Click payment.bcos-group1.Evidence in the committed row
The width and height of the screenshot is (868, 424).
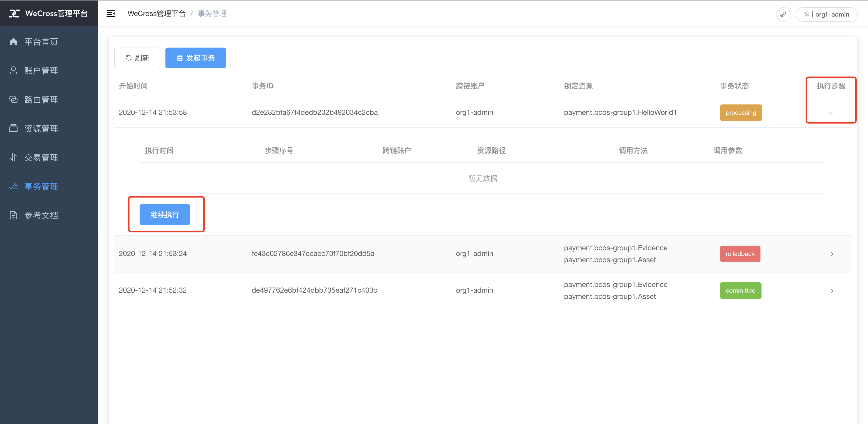616,284
